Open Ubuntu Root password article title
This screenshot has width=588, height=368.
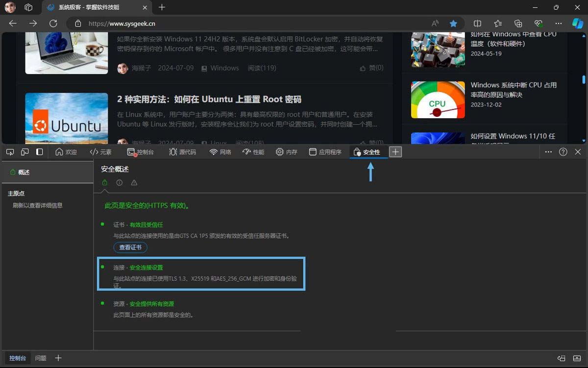pyautogui.click(x=209, y=100)
